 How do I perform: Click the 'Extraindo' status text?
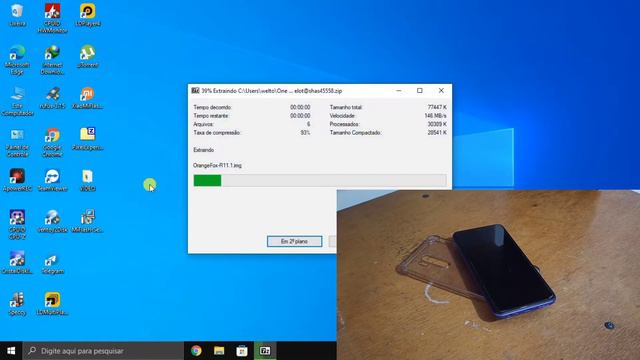(204, 150)
